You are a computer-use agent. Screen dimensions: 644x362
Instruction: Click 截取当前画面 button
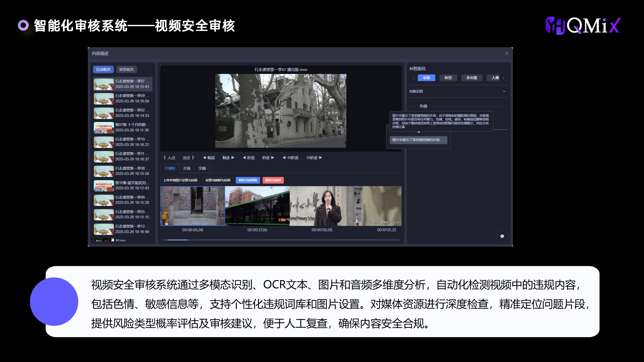(248, 180)
